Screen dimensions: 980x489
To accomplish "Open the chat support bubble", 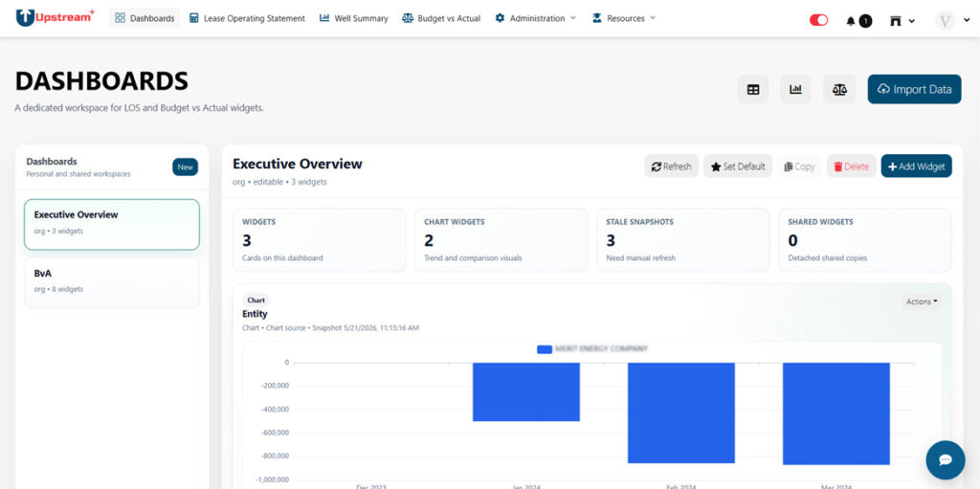I will pyautogui.click(x=945, y=459).
